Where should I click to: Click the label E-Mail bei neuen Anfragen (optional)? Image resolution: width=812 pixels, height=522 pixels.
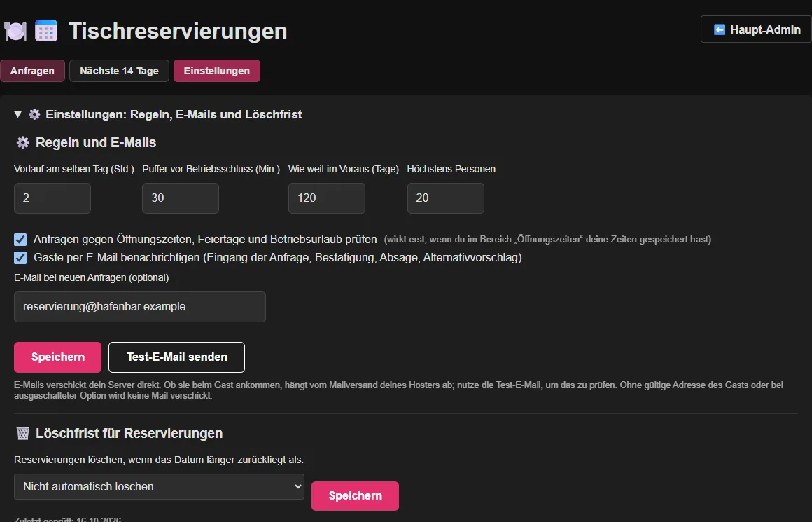point(91,278)
